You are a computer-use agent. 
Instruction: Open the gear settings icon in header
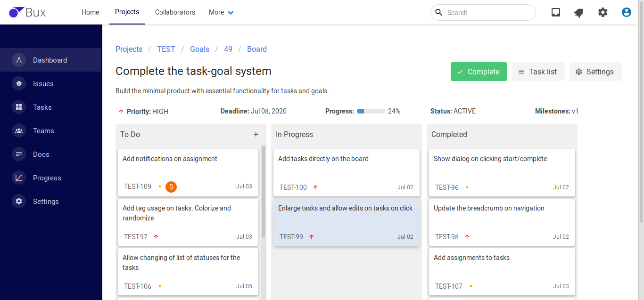[603, 12]
